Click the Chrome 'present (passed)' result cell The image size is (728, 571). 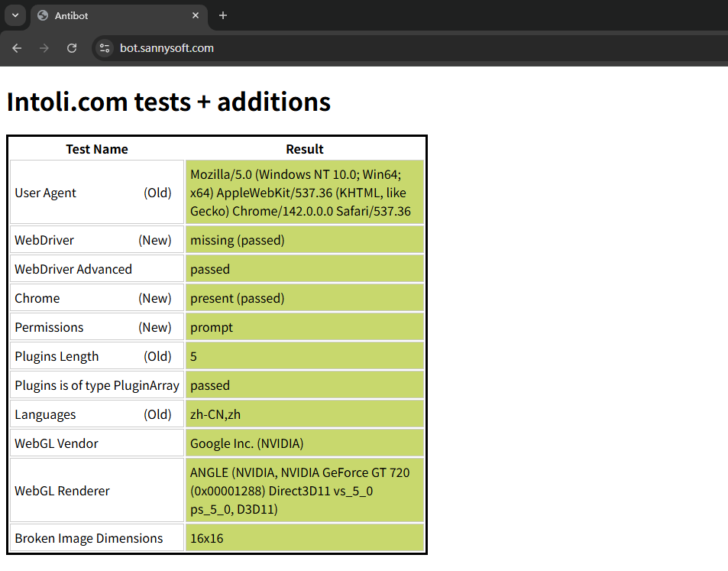pos(238,298)
